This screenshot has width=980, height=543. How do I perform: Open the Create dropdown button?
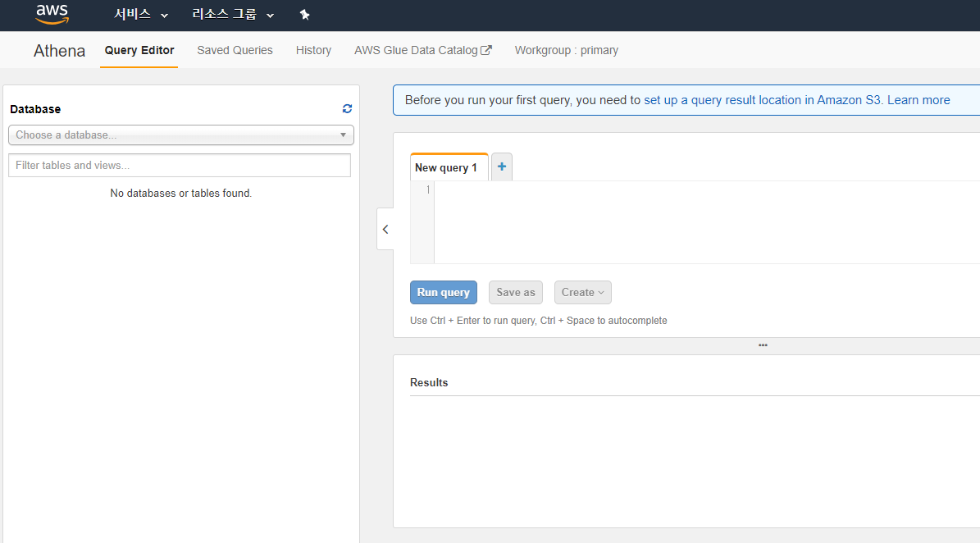click(x=582, y=293)
